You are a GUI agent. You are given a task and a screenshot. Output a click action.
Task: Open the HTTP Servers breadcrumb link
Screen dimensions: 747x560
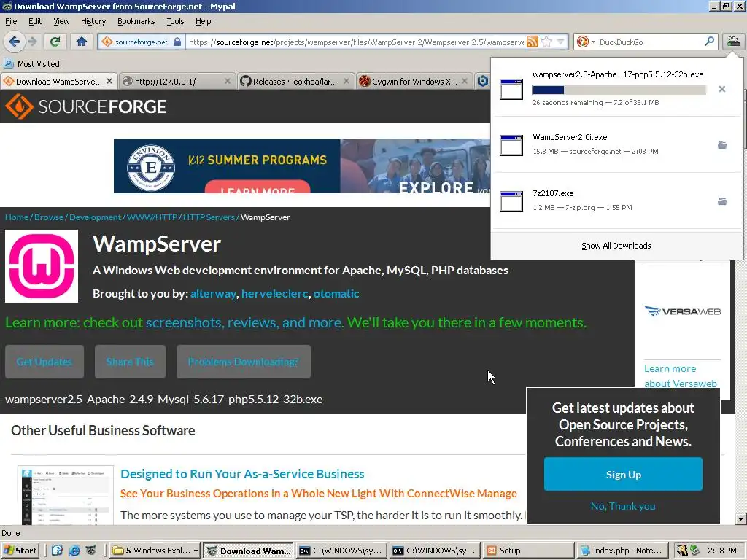[209, 217]
